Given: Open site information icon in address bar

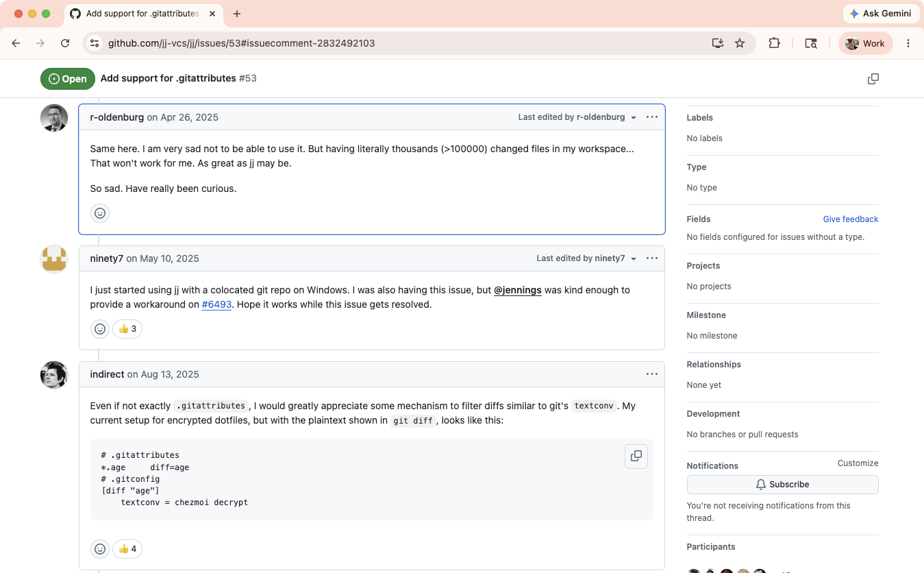Looking at the screenshot, I should coord(95,43).
